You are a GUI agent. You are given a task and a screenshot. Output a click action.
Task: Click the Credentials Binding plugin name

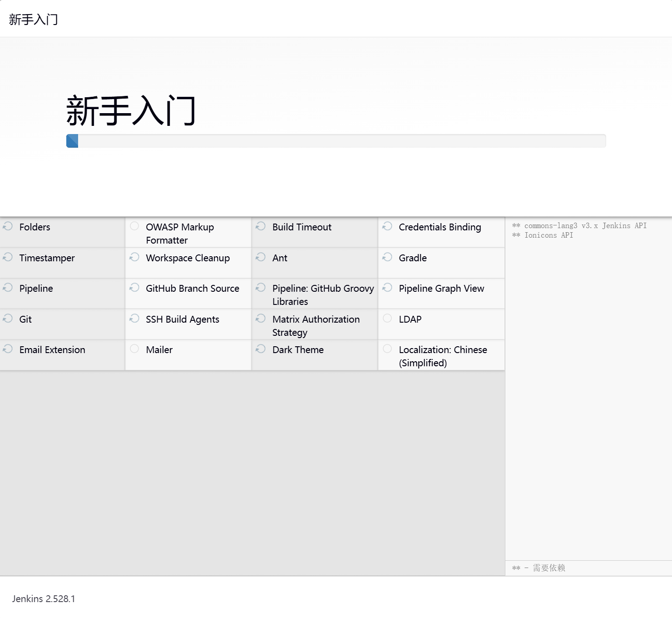[440, 227]
